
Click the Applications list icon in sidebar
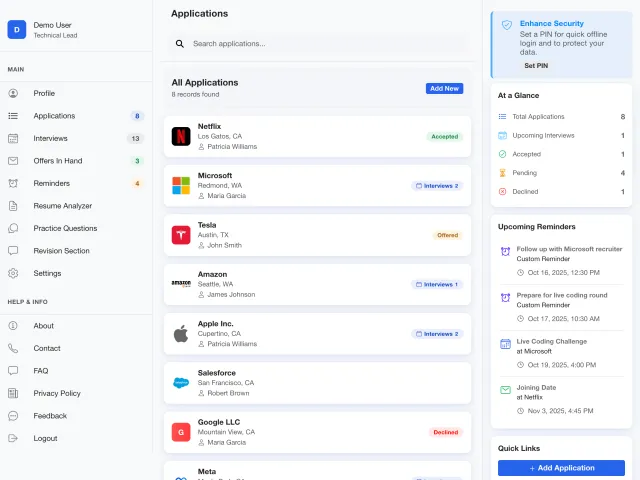[13, 116]
